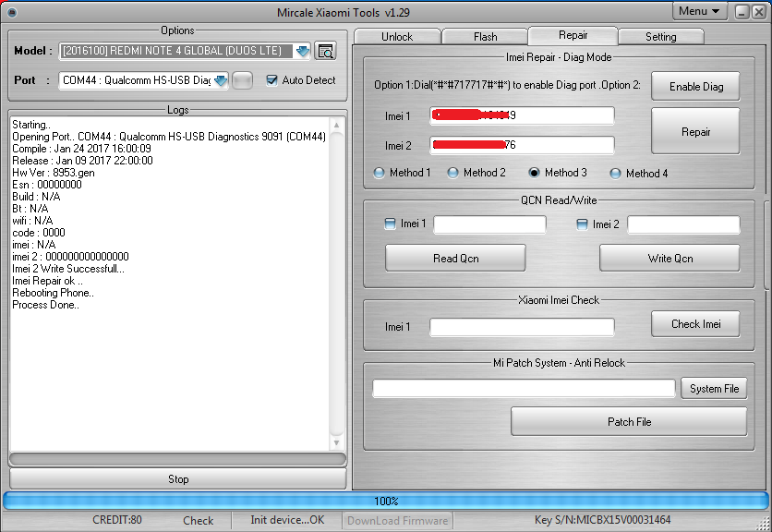This screenshot has height=532, width=772.
Task: Click the QCN Imei 2 input field
Action: 683,224
